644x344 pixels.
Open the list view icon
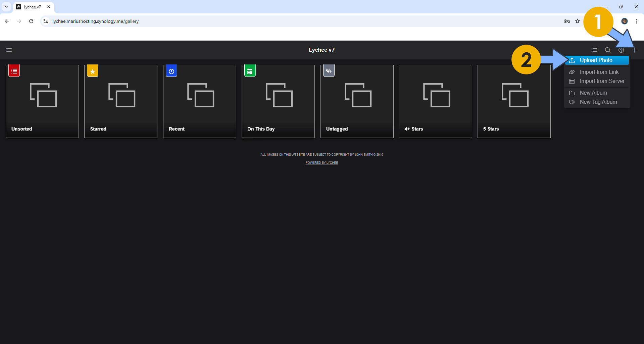(594, 50)
